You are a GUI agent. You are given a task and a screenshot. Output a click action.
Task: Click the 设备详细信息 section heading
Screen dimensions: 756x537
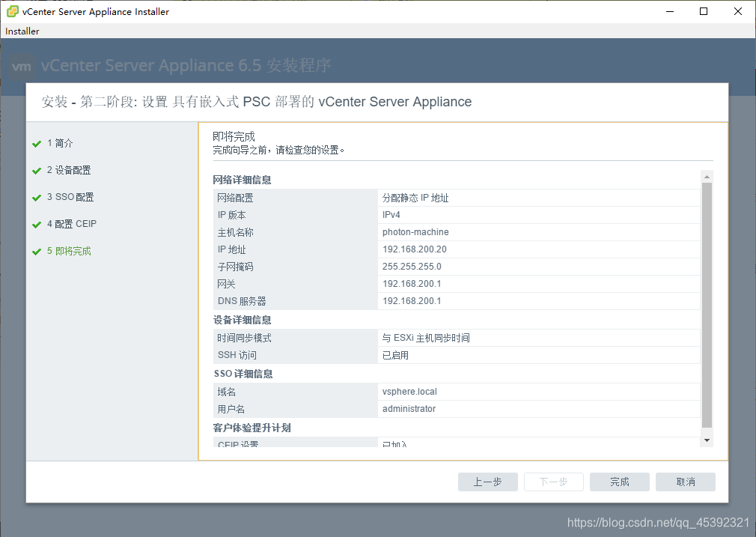(x=242, y=320)
